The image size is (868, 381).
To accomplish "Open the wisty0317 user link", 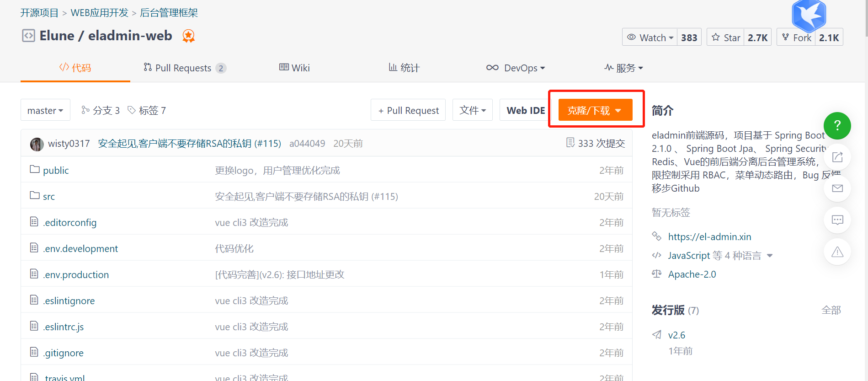I will (69, 143).
